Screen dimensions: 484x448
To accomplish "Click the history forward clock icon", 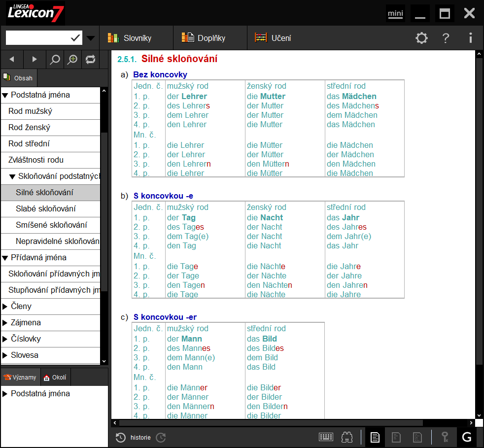I will coord(161,438).
